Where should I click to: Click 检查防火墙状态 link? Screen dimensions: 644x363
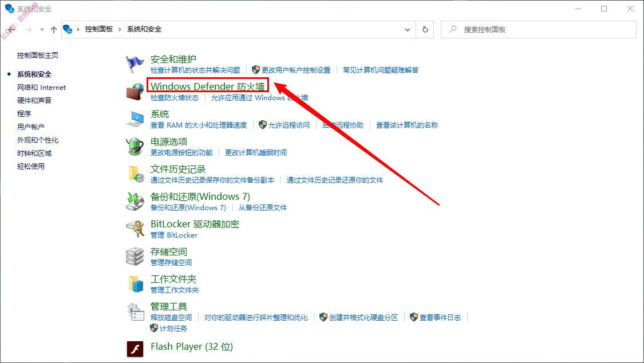tap(175, 98)
